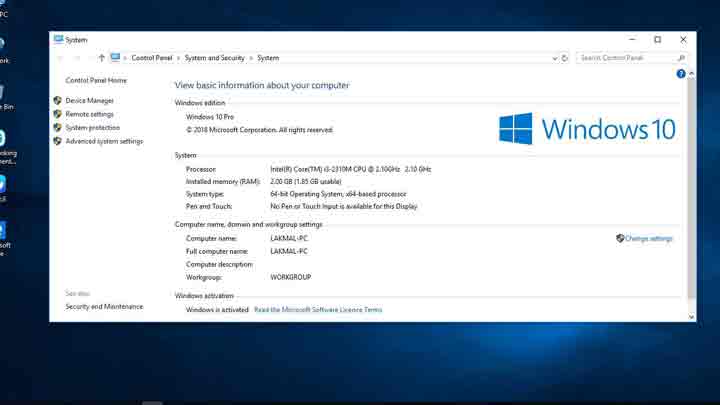Image resolution: width=720 pixels, height=405 pixels.
Task: Open Device Manager from the sidebar
Action: [x=90, y=101]
